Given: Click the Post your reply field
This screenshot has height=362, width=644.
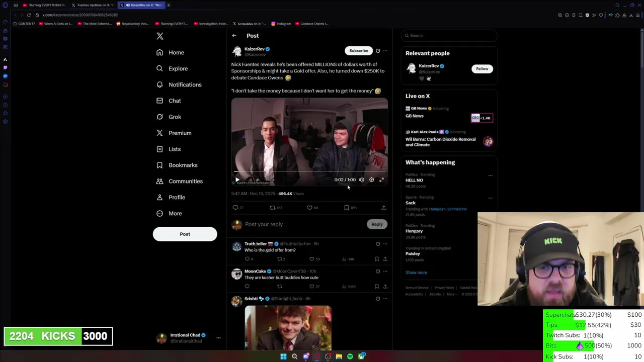Looking at the screenshot, I should pyautogui.click(x=304, y=224).
